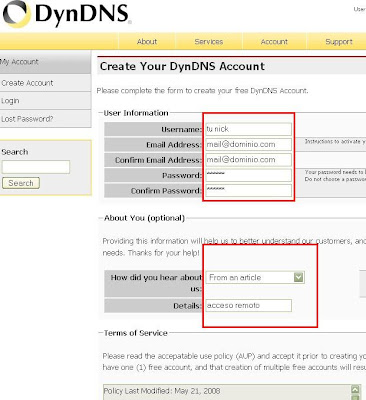This screenshot has height=400, width=366.
Task: Open the Services menu
Action: click(x=209, y=42)
